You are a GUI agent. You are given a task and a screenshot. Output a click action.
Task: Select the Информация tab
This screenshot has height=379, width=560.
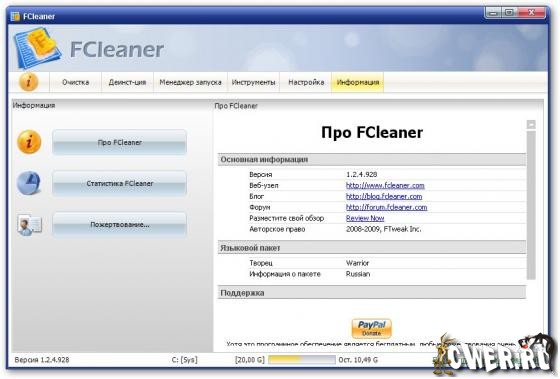[358, 82]
